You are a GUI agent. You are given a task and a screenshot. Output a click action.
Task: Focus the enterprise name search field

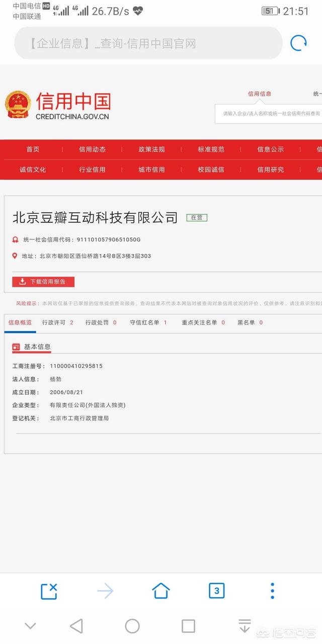tap(270, 114)
